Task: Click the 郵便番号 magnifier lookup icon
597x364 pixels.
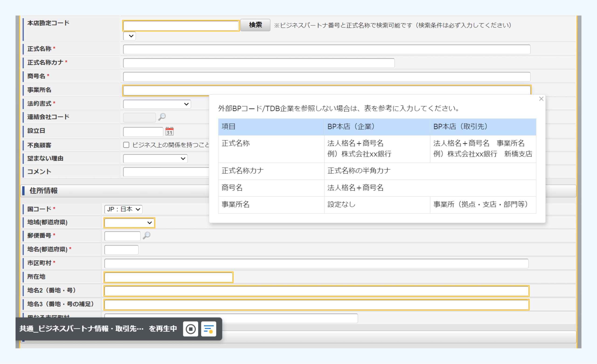Action: 147,235
